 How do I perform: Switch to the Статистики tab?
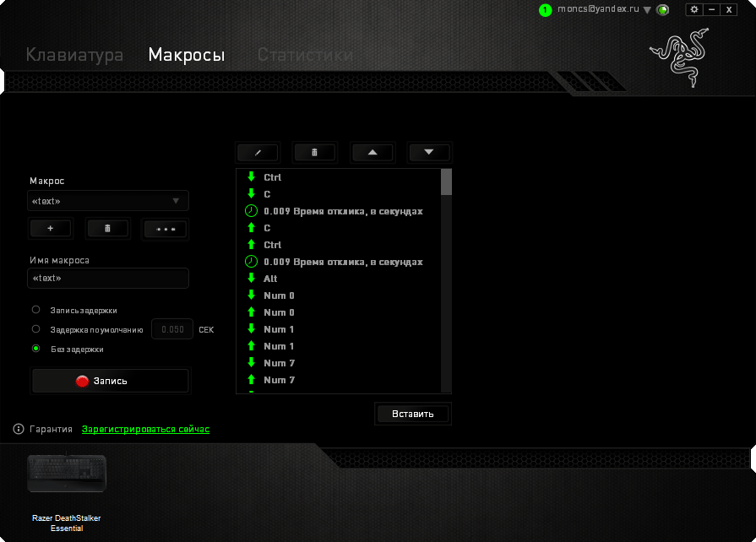coord(305,54)
